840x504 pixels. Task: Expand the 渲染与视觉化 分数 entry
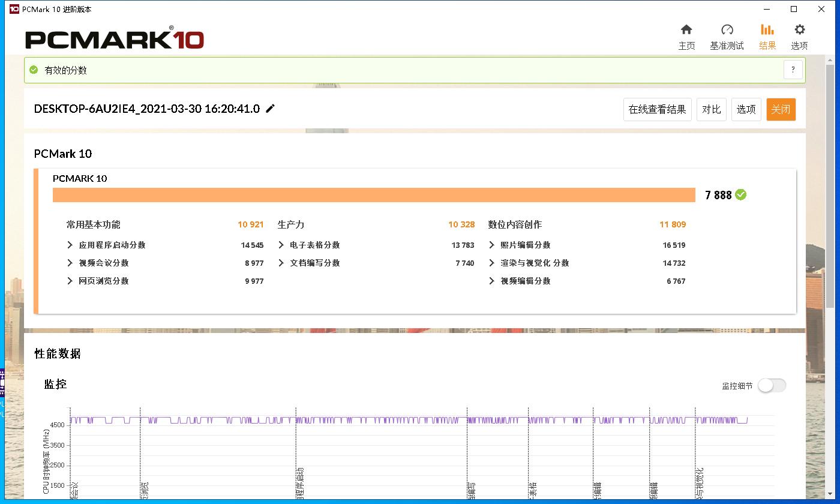[492, 263]
